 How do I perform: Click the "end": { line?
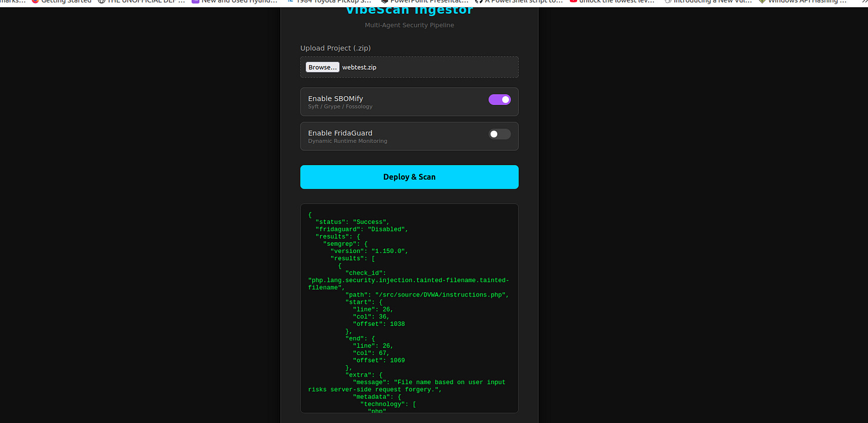click(x=360, y=338)
